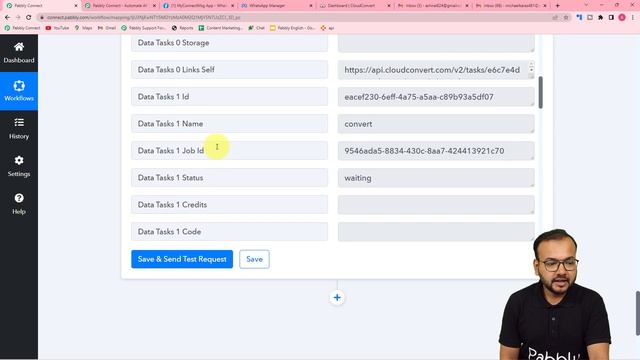640x360 pixels.
Task: Close the Pabbly Connect active tab
Action: 76,6
